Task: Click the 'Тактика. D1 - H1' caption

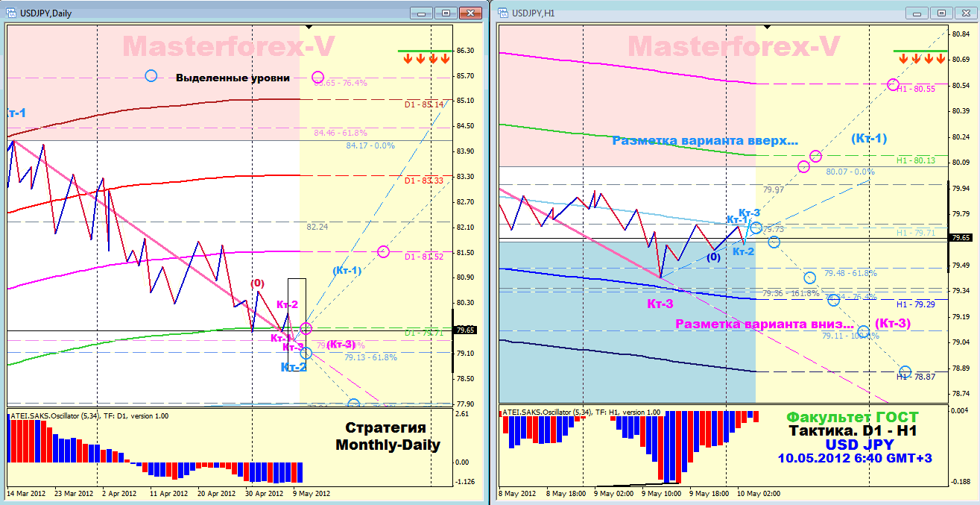Action: coord(853,431)
